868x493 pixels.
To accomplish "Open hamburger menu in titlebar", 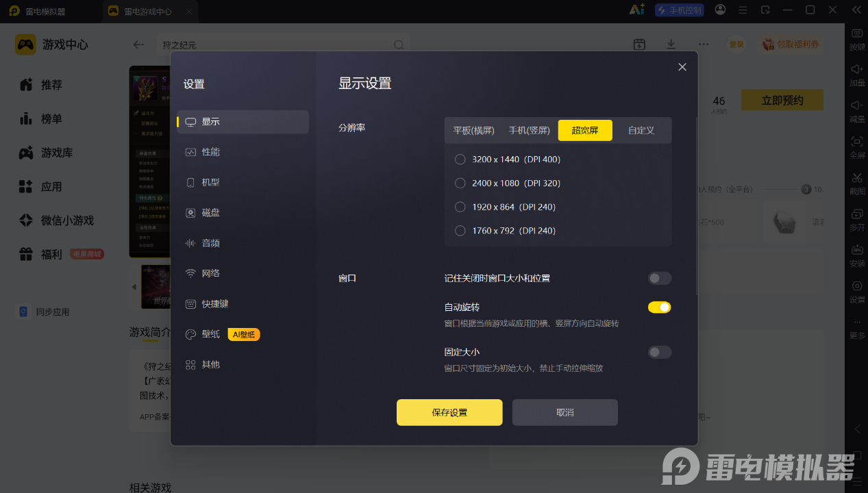I will click(x=743, y=10).
